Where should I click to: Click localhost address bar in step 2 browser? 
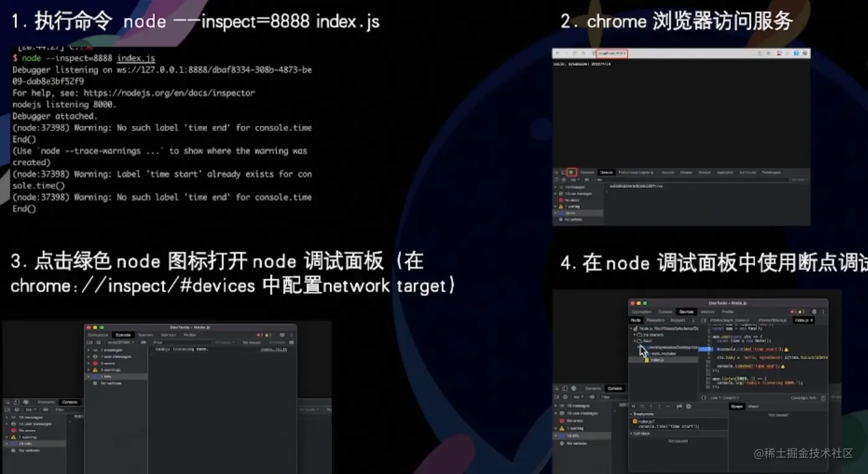coord(612,53)
